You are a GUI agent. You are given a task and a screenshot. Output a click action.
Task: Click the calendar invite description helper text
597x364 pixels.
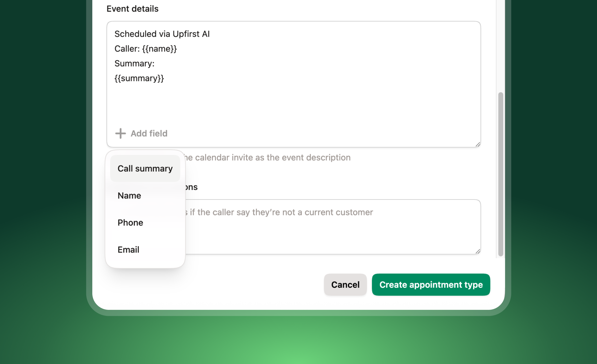267,157
